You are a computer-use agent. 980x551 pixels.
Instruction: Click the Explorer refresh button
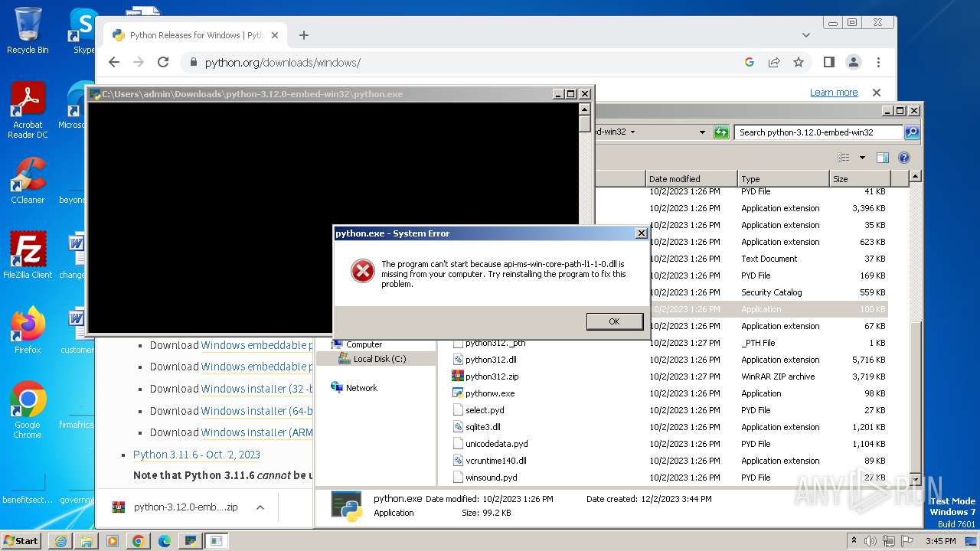[721, 132]
